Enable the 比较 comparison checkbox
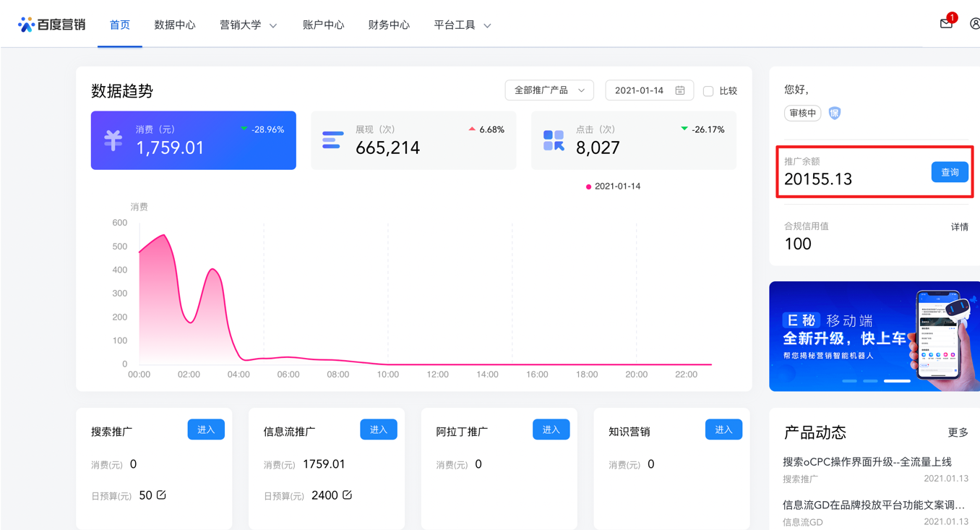The height and width of the screenshot is (530, 980). (708, 90)
